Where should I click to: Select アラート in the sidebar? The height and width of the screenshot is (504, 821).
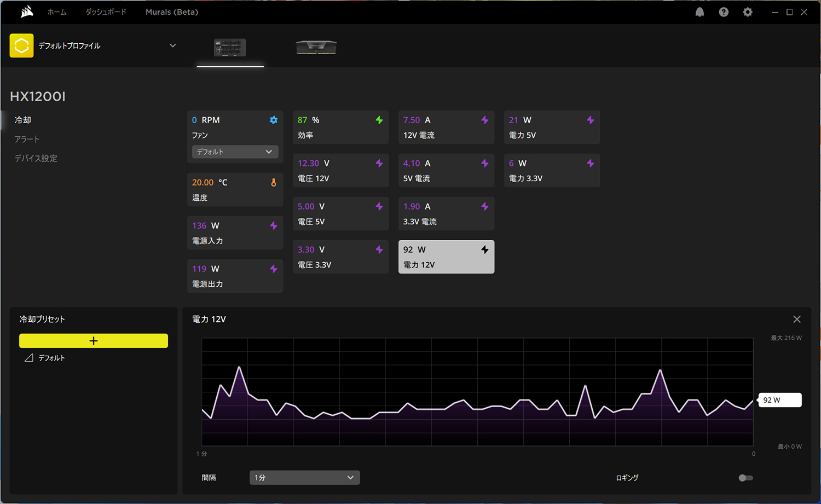27,139
